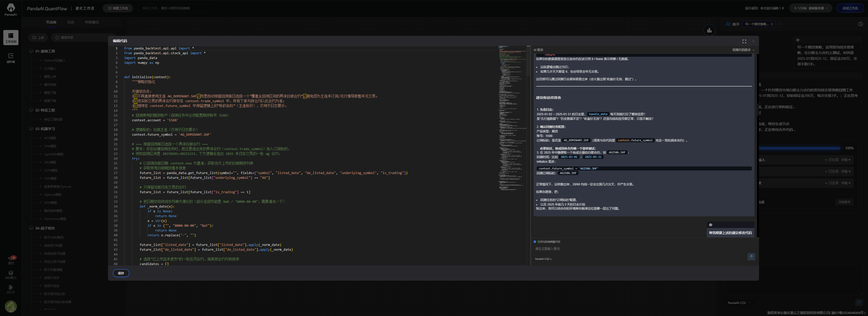
Task: Open the bar chart results icon
Action: [709, 30]
